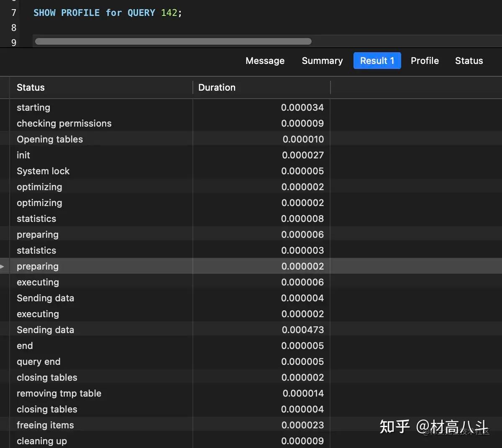View the Profile tab
Image resolution: width=502 pixels, height=448 pixels.
(x=425, y=61)
